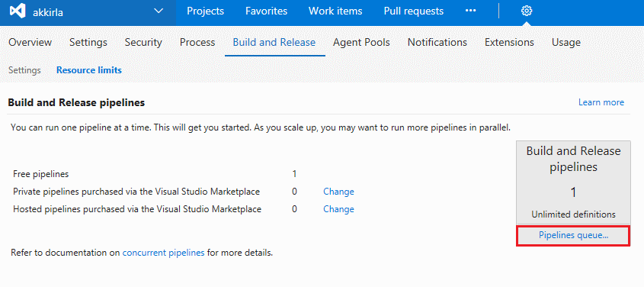
Task: Switch to the Overview tab
Action: (x=30, y=42)
